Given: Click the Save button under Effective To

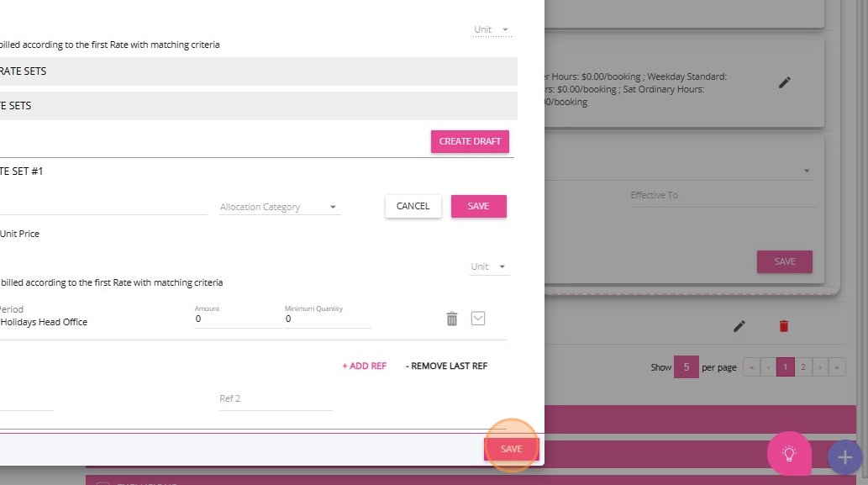Looking at the screenshot, I should (785, 261).
